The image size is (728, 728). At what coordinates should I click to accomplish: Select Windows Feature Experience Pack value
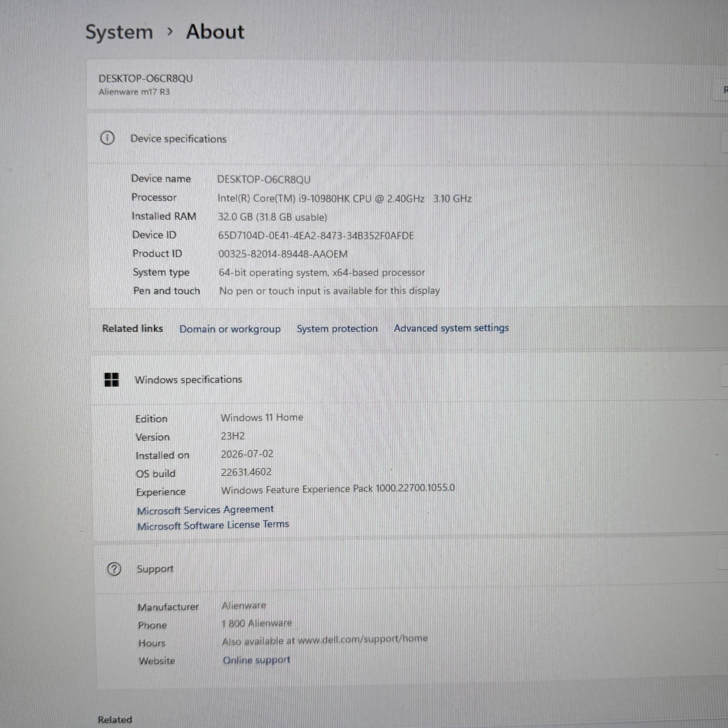pos(338,489)
